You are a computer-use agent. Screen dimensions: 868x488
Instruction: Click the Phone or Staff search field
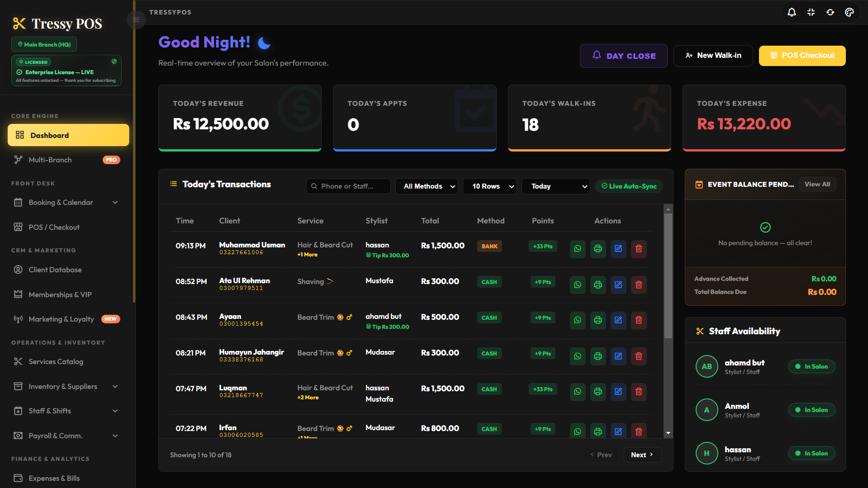[x=348, y=186]
